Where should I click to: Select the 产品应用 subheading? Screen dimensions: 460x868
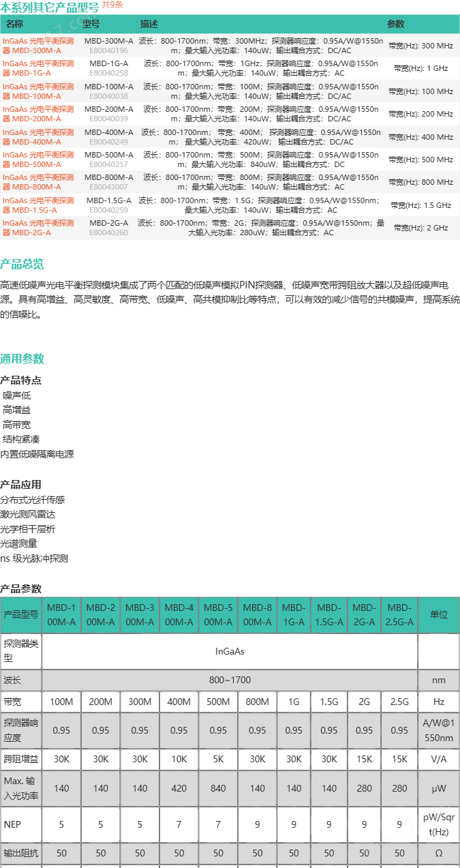click(x=20, y=485)
